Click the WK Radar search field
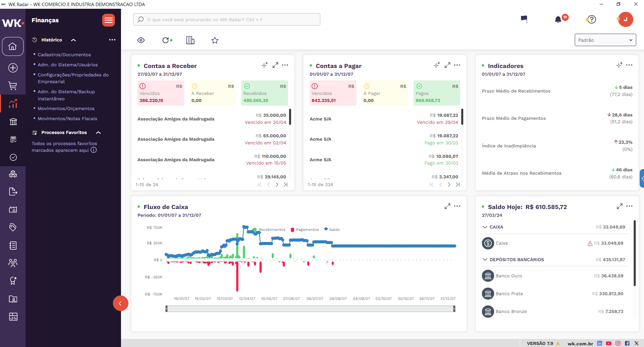644x347 pixels. (227, 20)
